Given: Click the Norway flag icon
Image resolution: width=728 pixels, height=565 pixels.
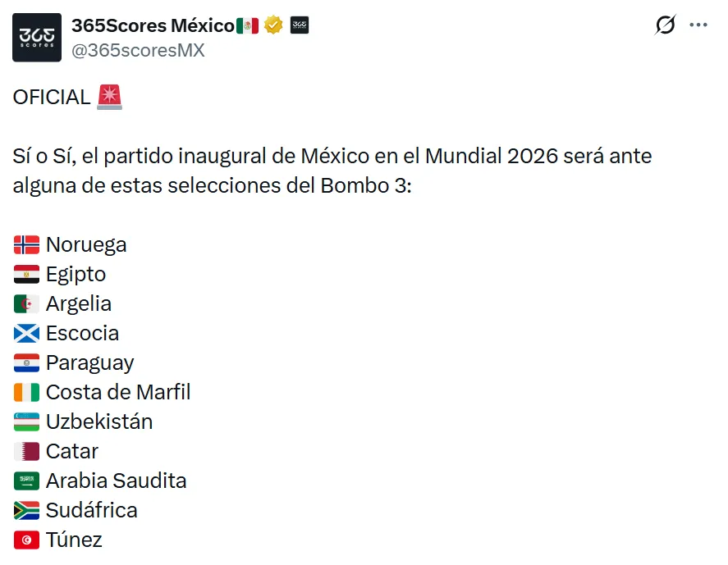Looking at the screenshot, I should click(x=26, y=244).
